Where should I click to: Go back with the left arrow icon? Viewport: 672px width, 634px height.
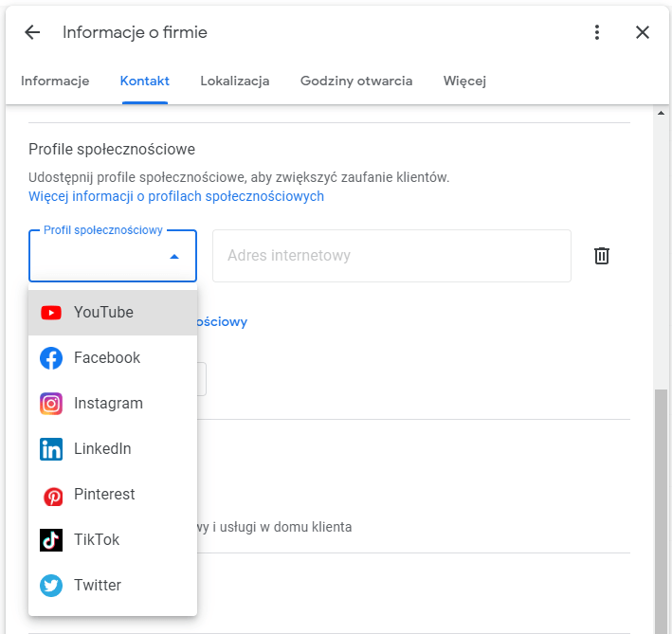(x=32, y=32)
